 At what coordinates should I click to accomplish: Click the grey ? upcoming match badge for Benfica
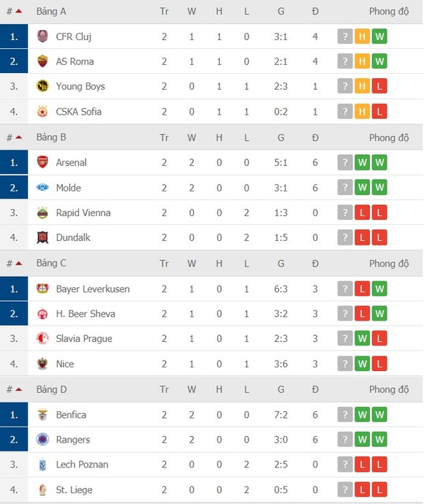(345, 414)
